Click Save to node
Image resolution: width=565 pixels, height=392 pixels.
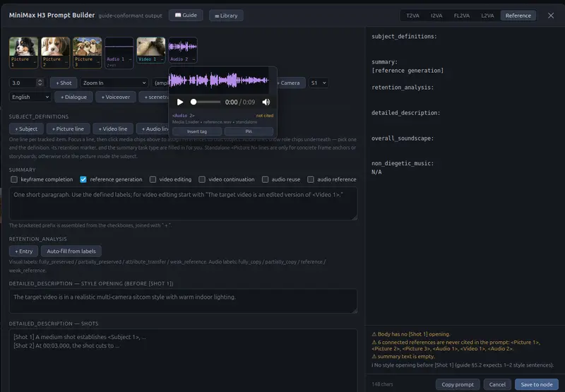click(537, 384)
